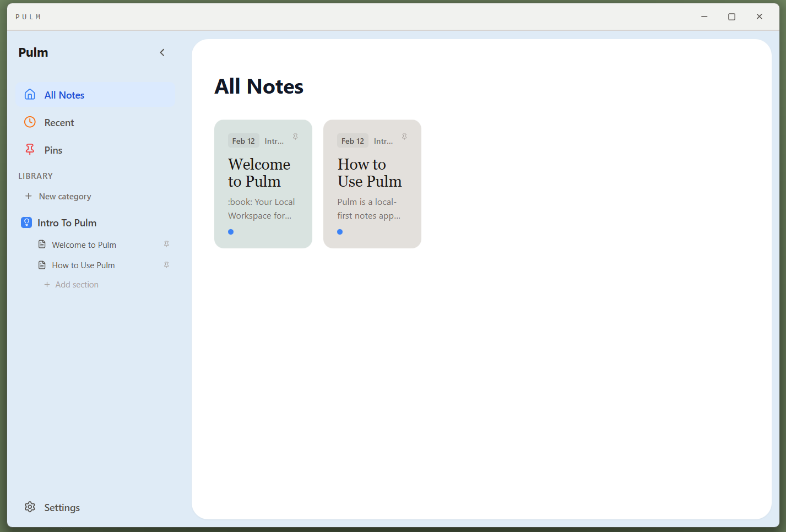Image resolution: width=786 pixels, height=532 pixels.
Task: Collapse the sidebar with the chevron
Action: tap(162, 52)
